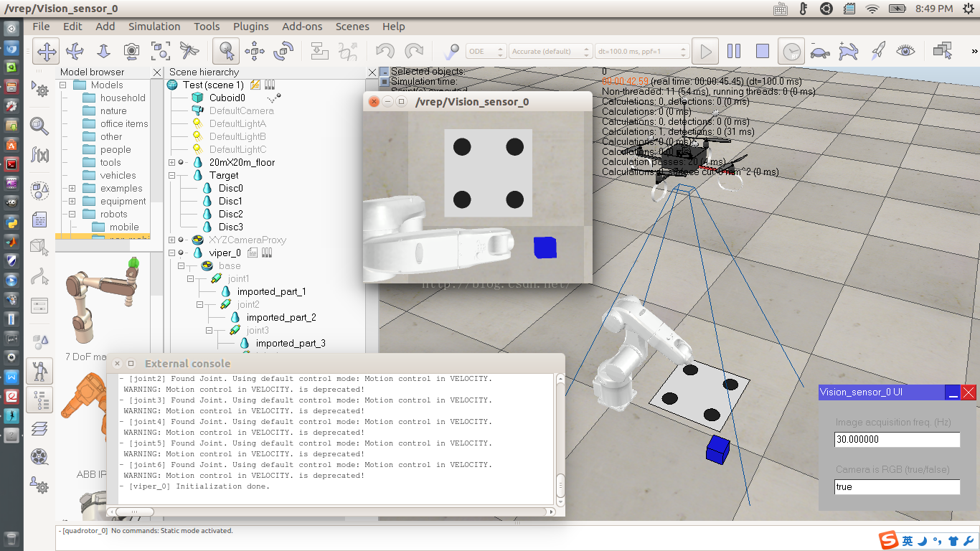Open the Simulation menu
Image resolution: width=980 pixels, height=551 pixels.
[x=154, y=27]
